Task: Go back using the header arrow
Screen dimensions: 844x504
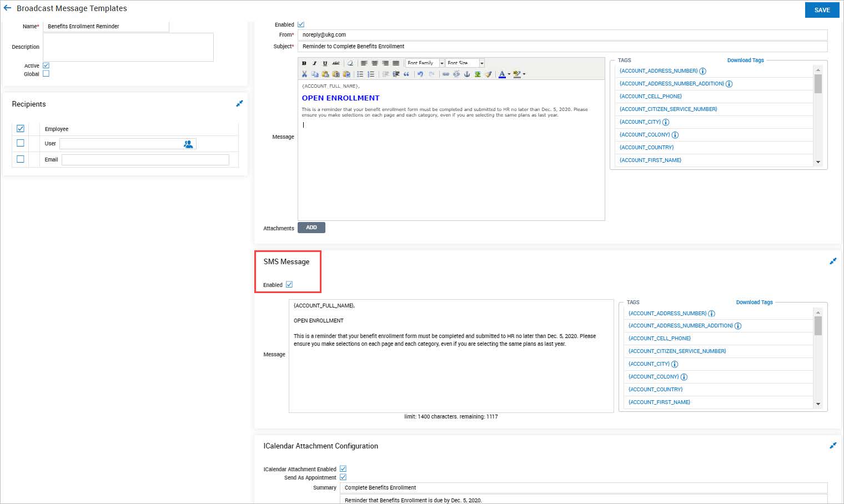Action: (7, 8)
